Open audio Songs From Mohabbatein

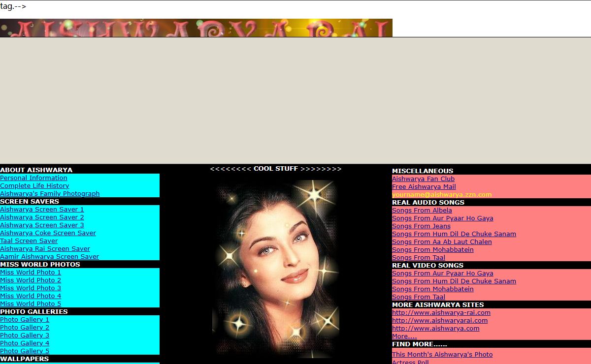pos(433,250)
